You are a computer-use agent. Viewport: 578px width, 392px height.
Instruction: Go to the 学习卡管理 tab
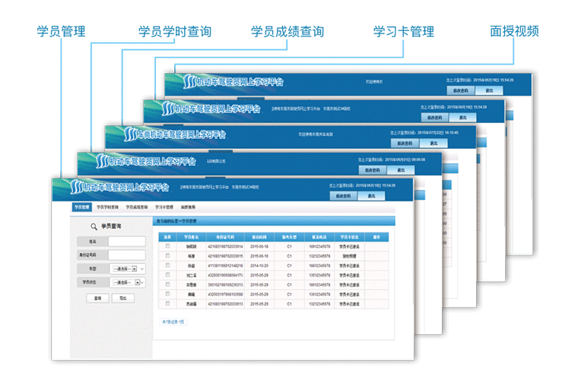[164, 207]
